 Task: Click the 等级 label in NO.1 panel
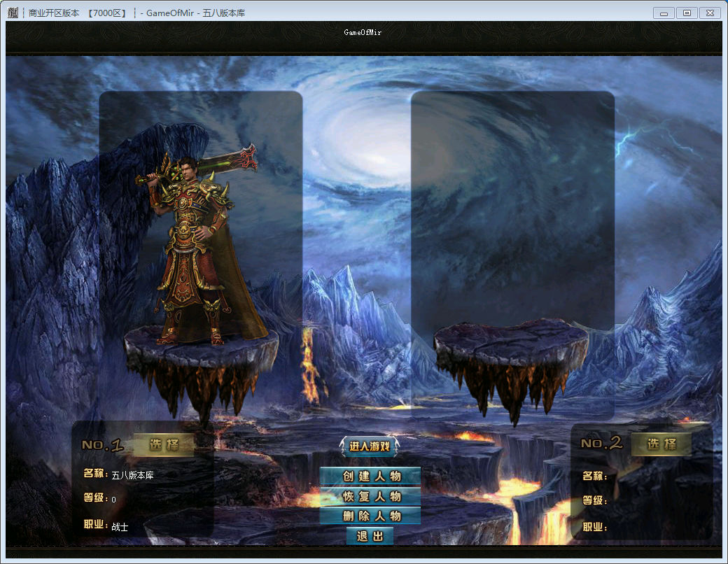pyautogui.click(x=95, y=498)
